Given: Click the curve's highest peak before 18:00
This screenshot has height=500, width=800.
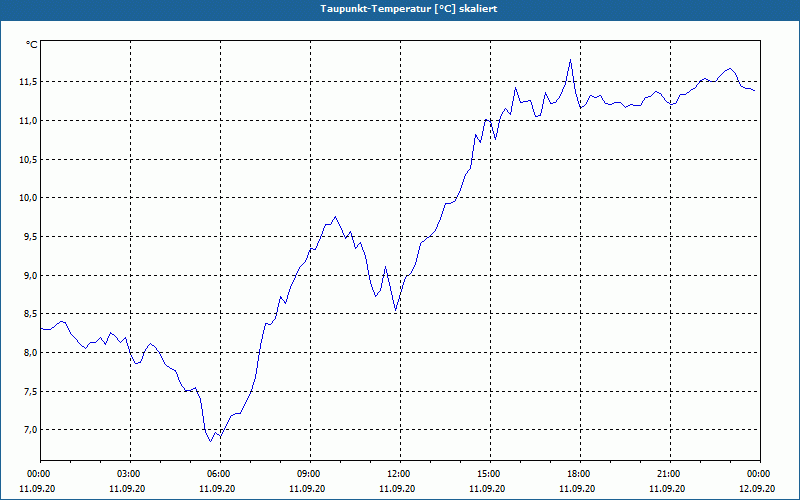Looking at the screenshot, I should 570,60.
